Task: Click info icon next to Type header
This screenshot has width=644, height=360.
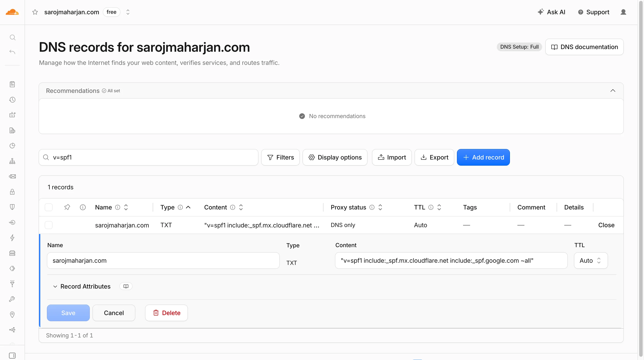Action: pyautogui.click(x=180, y=207)
